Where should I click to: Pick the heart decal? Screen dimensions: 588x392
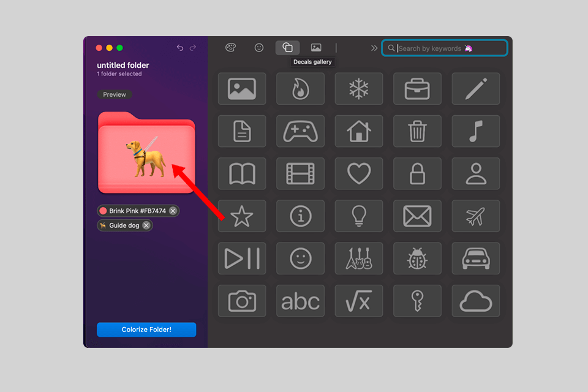tap(359, 173)
